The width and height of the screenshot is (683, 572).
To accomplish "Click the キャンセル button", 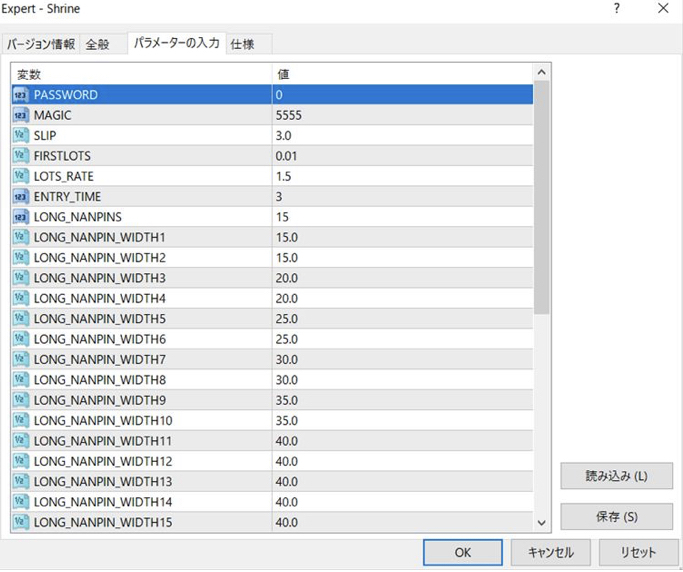I will click(x=550, y=552).
